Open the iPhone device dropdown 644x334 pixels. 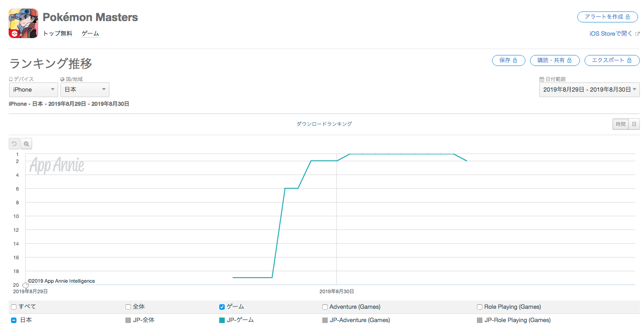click(33, 89)
